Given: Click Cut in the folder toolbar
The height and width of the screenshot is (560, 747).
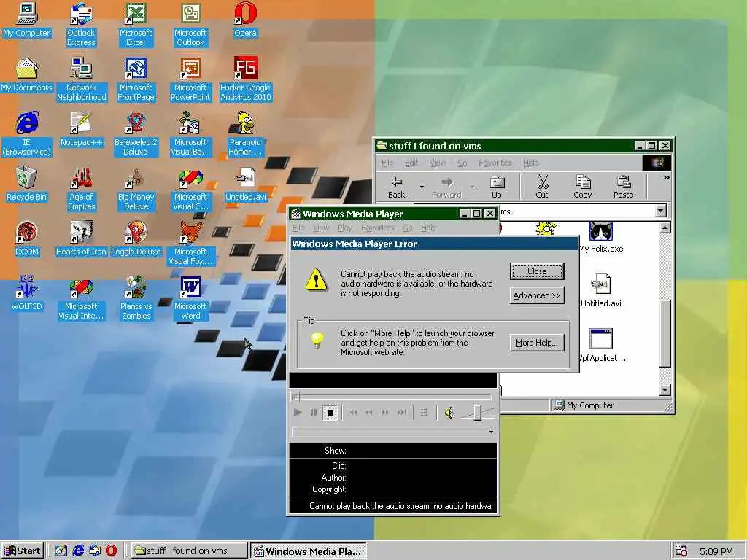Looking at the screenshot, I should (542, 187).
